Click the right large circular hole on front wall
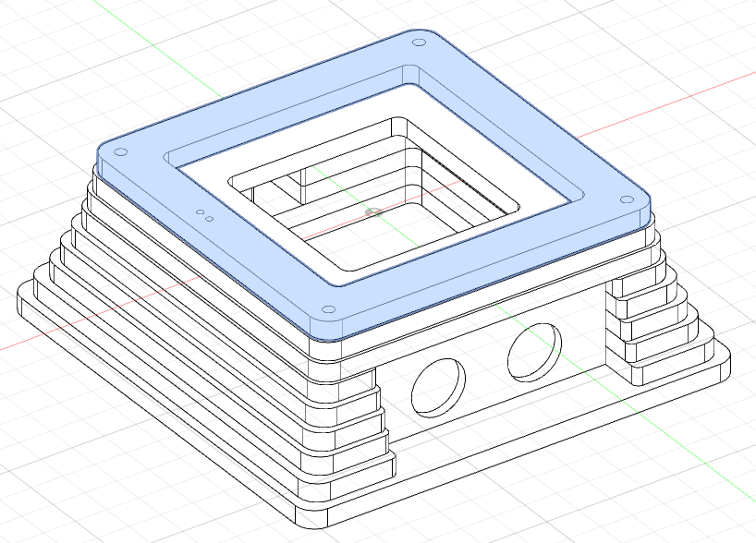756x543 pixels. point(534,351)
